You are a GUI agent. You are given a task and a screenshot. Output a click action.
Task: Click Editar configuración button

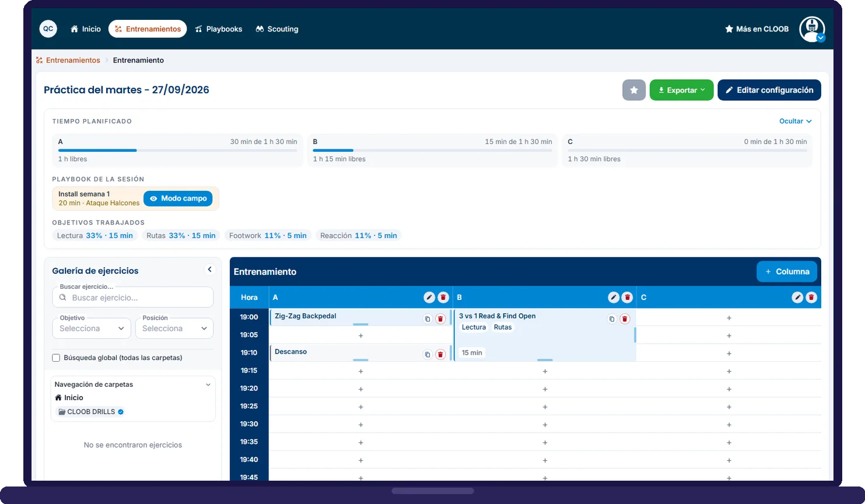tap(769, 90)
